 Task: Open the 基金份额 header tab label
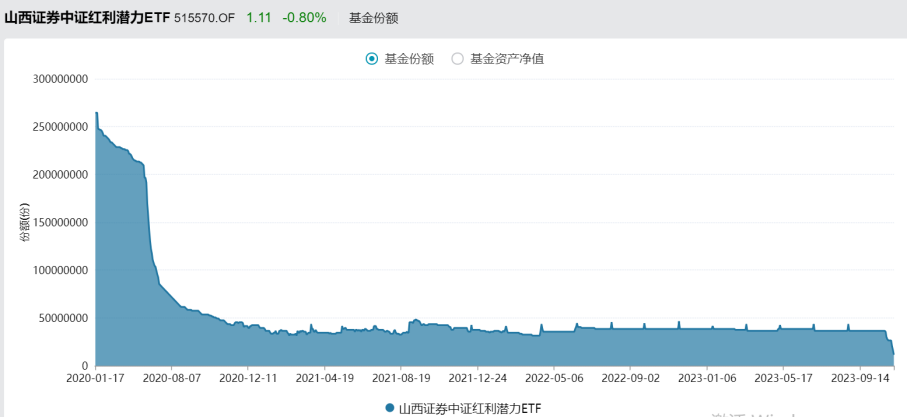tap(373, 18)
